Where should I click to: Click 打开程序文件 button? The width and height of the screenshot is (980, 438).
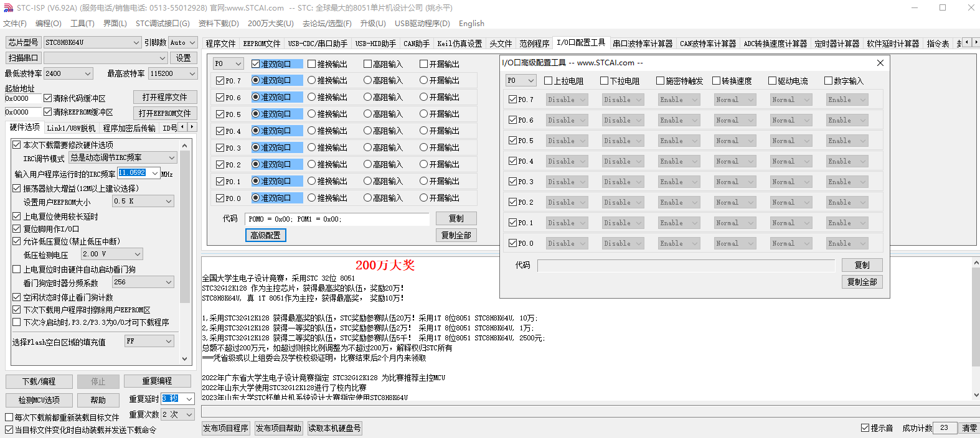coord(165,97)
